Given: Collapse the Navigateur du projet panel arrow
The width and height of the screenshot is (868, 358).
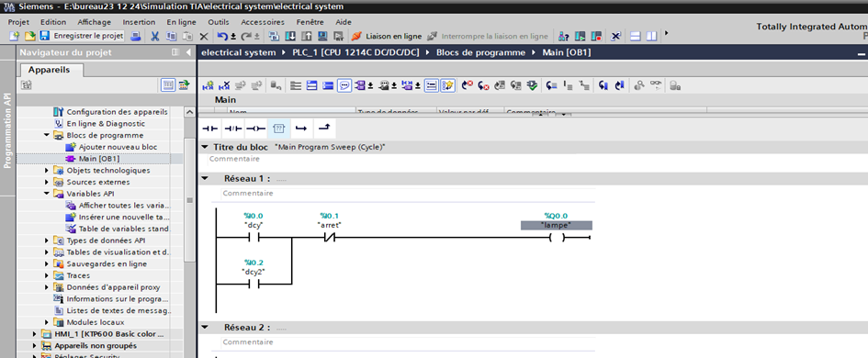Looking at the screenshot, I should [x=188, y=52].
